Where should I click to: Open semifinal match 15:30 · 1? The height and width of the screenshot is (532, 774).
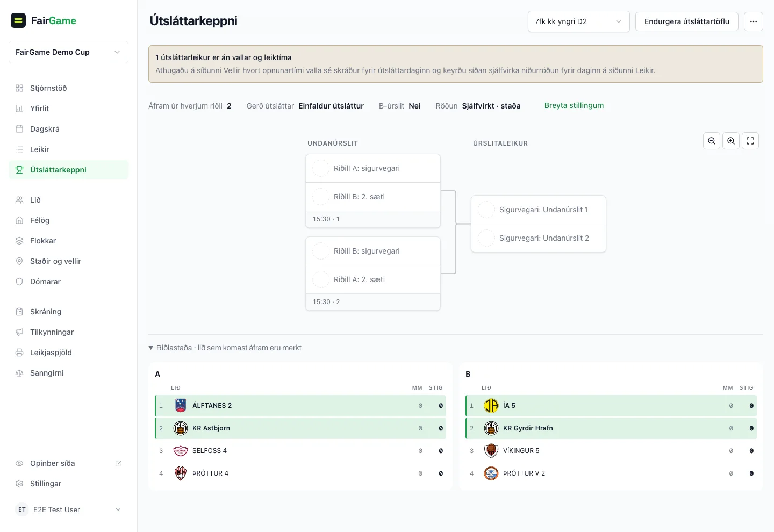tap(373, 191)
